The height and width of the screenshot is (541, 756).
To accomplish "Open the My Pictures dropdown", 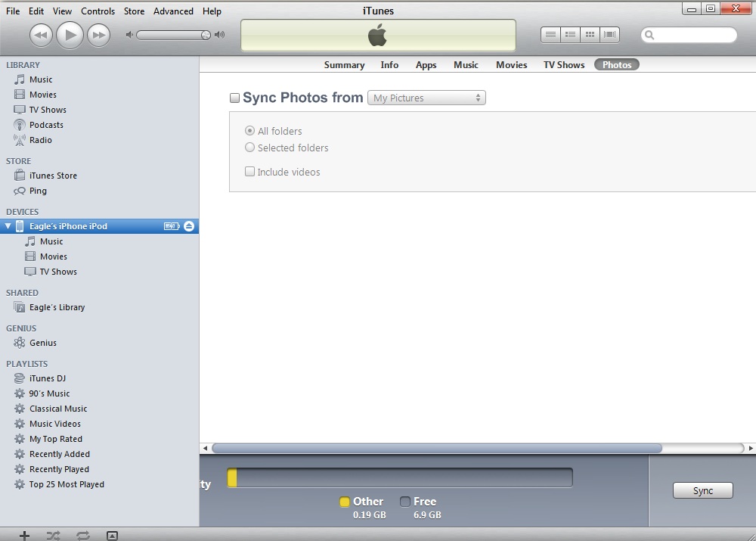I will click(426, 98).
